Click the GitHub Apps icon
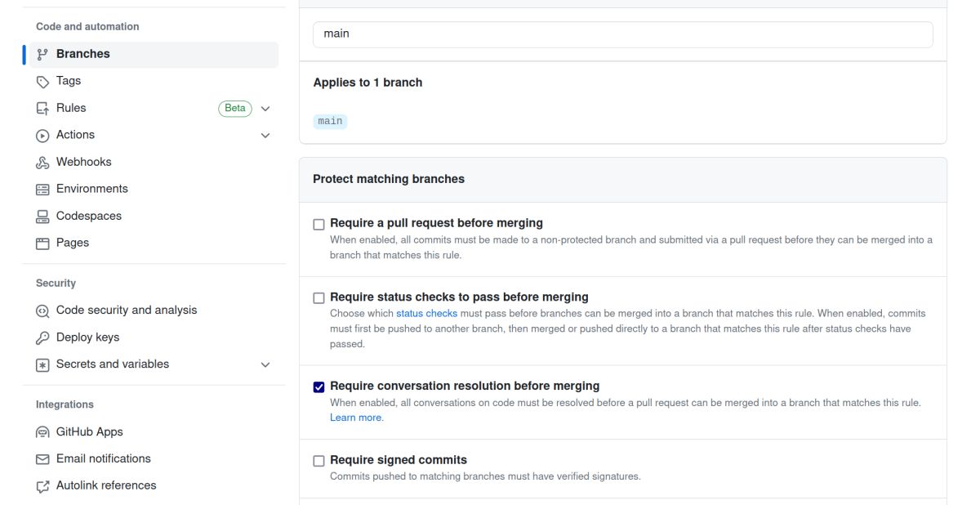Viewport: 980px width, 505px height. click(x=42, y=432)
